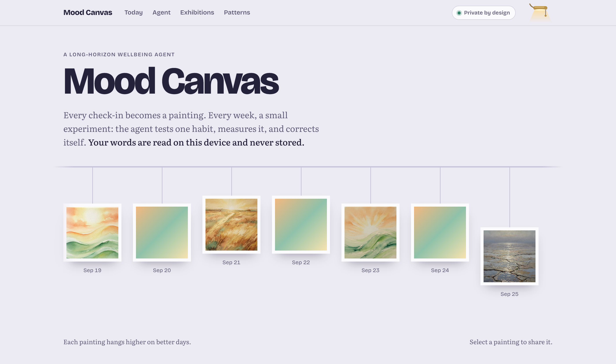
Task: Click the Sep 23 date caption
Action: [x=370, y=270]
